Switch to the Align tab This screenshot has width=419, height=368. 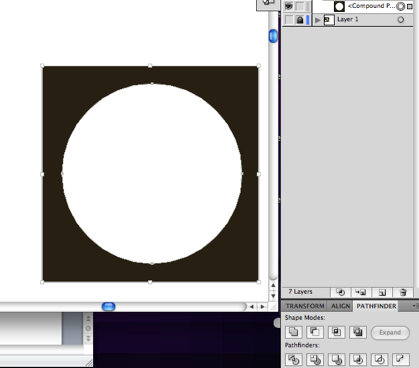tap(340, 306)
